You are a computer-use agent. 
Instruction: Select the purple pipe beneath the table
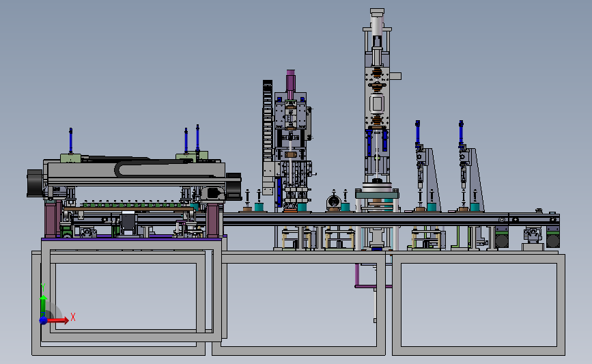(357, 275)
